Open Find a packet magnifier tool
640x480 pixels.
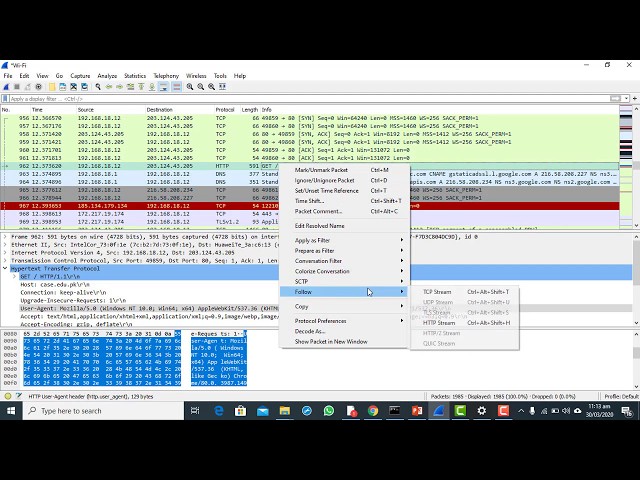click(x=98, y=87)
